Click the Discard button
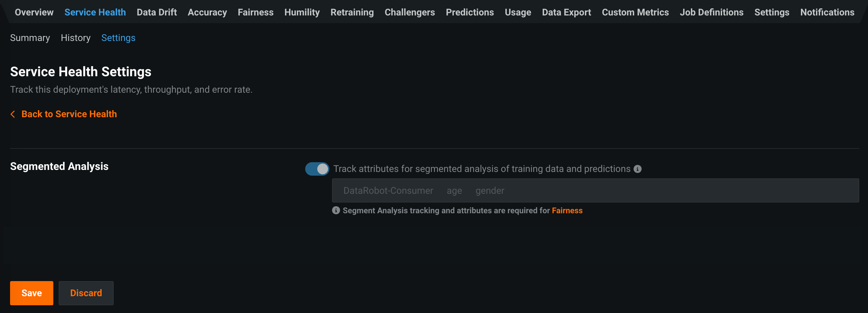Screen dimensions: 868x313 [x=86, y=293]
